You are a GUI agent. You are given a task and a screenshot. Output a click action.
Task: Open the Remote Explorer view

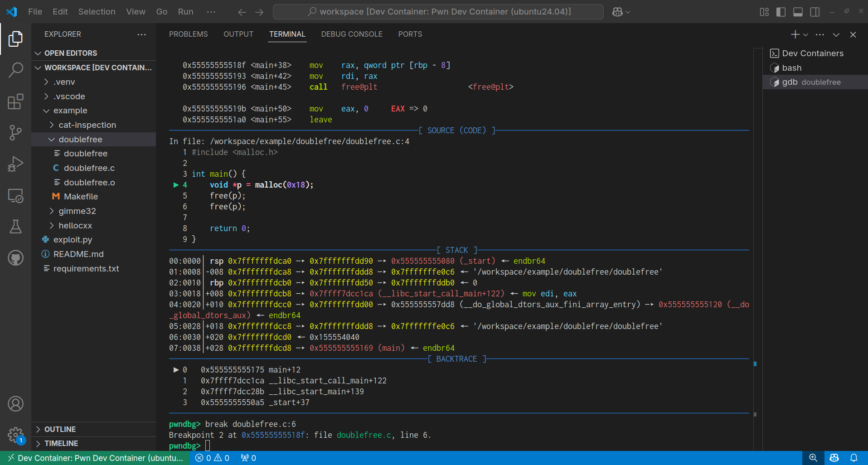[x=15, y=196]
